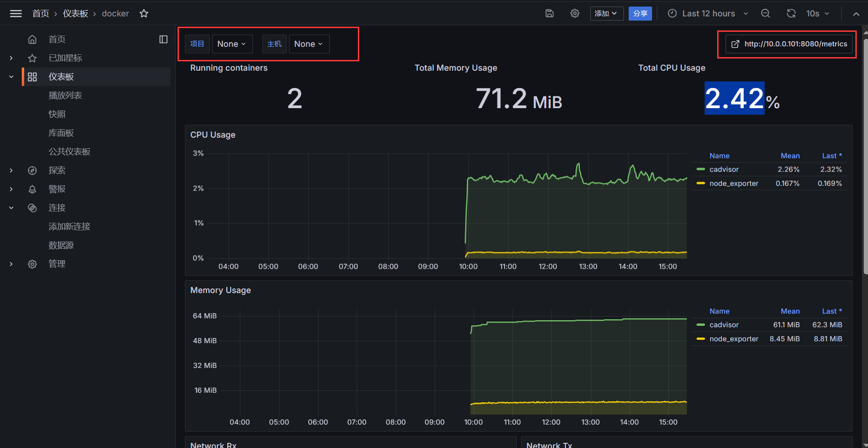The image size is (868, 448).
Task: Toggle node_exporter series in CPU Usage legend
Action: (x=734, y=184)
